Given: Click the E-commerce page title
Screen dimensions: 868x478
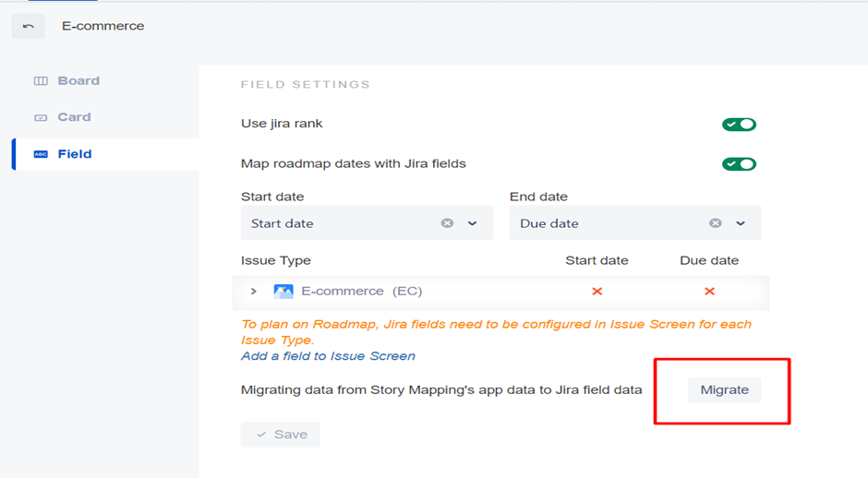Looking at the screenshot, I should point(102,26).
